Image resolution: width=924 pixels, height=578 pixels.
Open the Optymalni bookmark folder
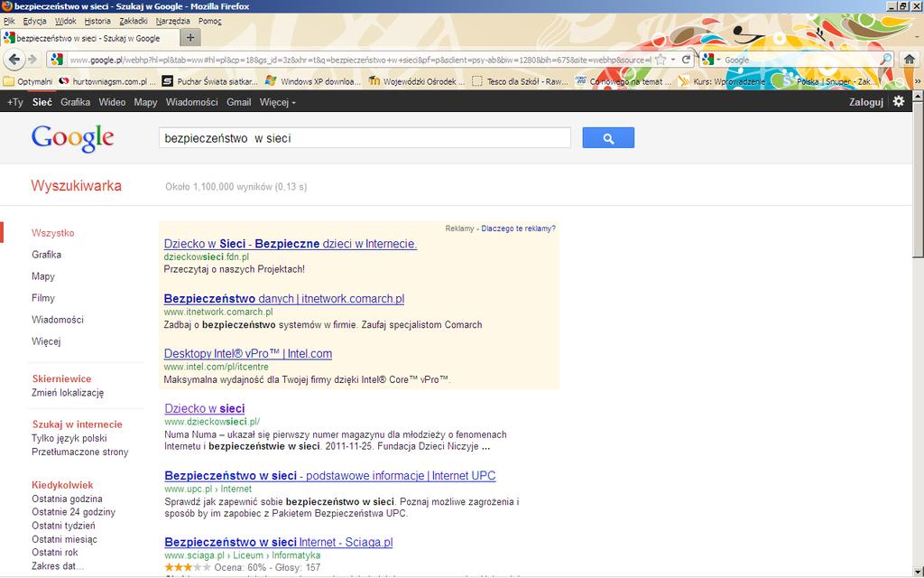tap(28, 82)
